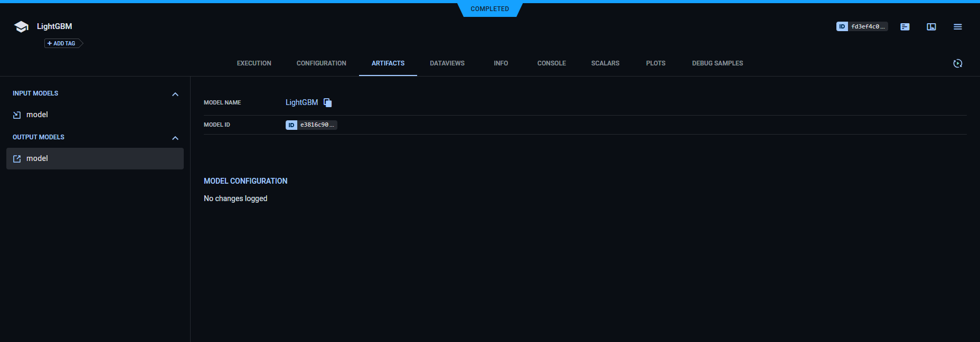Go to the Scalars tab
This screenshot has width=980, height=342.
click(x=605, y=63)
